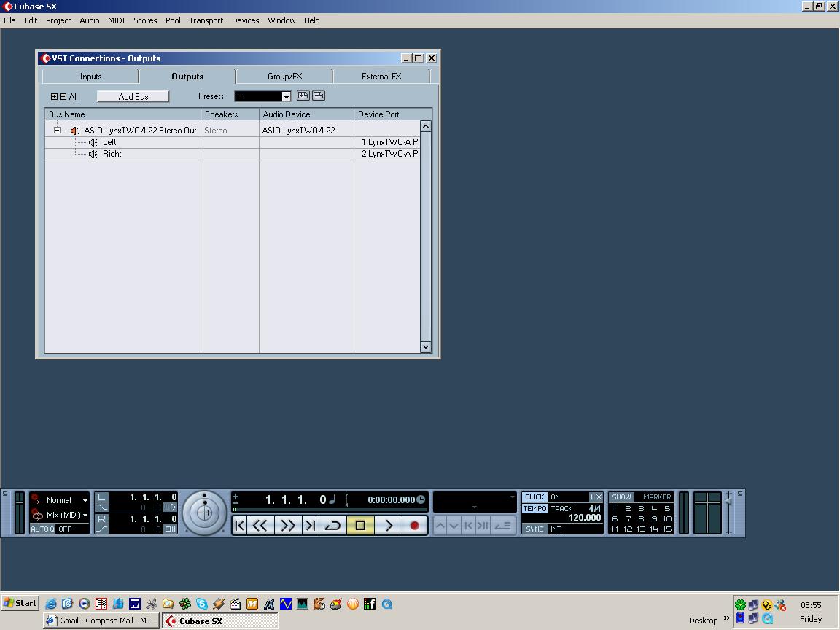Toggle precount icon next to CLICK ON
Screen dimensions: 840x630
tap(596, 497)
